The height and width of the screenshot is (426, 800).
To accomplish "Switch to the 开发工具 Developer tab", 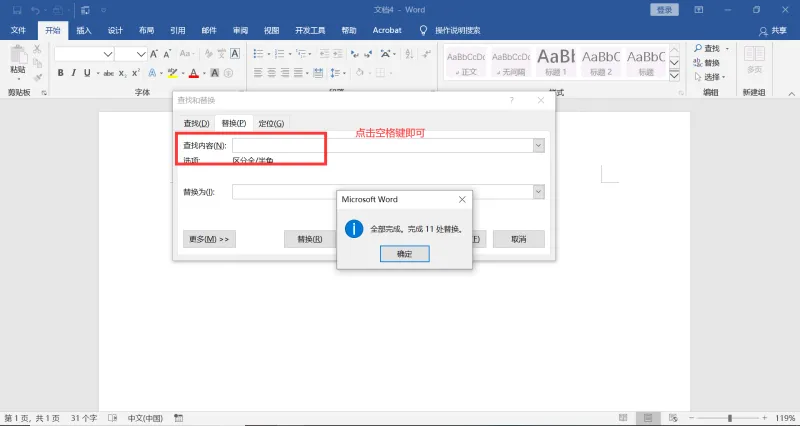I will click(x=310, y=31).
